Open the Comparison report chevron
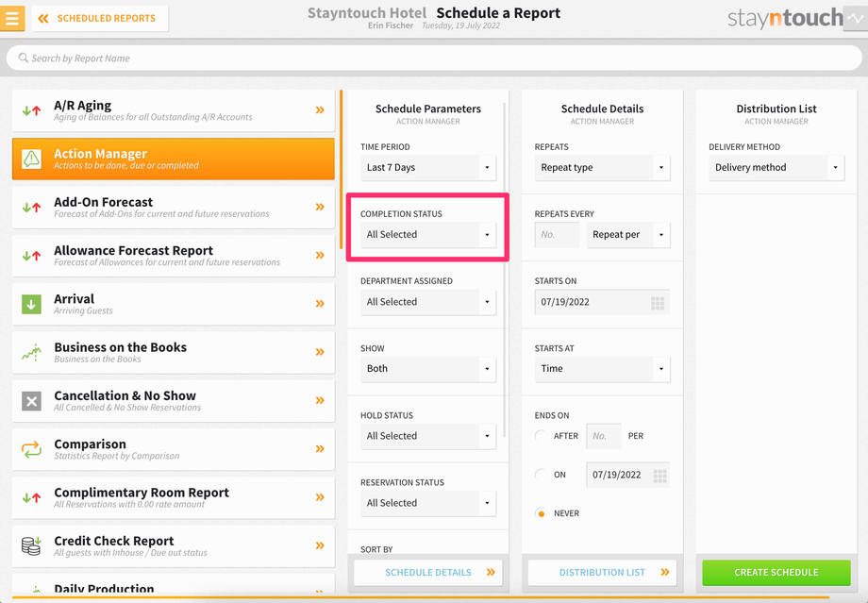 point(320,449)
